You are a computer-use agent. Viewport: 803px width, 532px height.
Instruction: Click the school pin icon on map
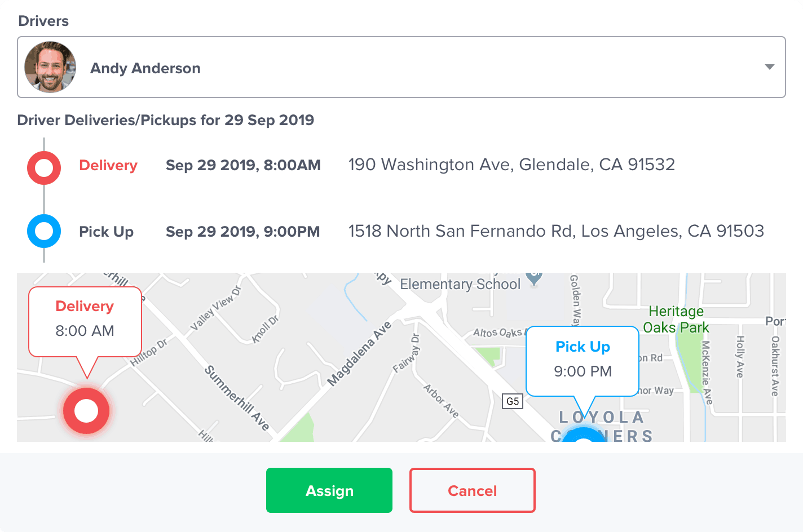533,278
